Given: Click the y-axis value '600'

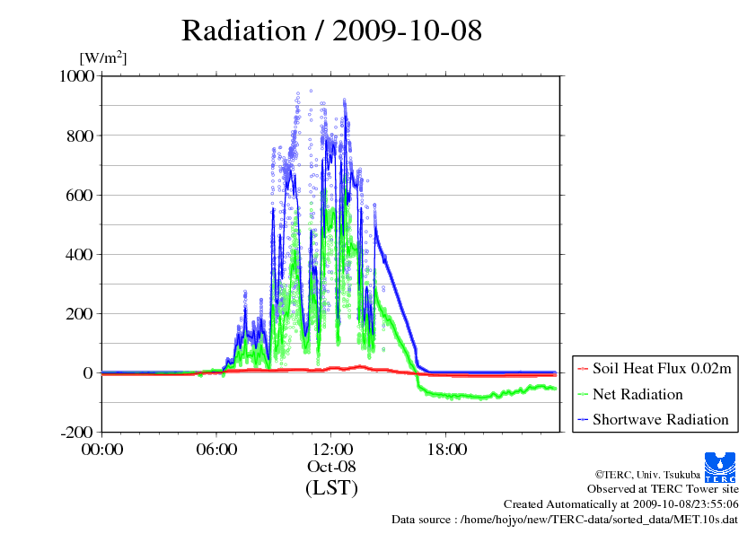Looking at the screenshot, I should pyautogui.click(x=80, y=195).
